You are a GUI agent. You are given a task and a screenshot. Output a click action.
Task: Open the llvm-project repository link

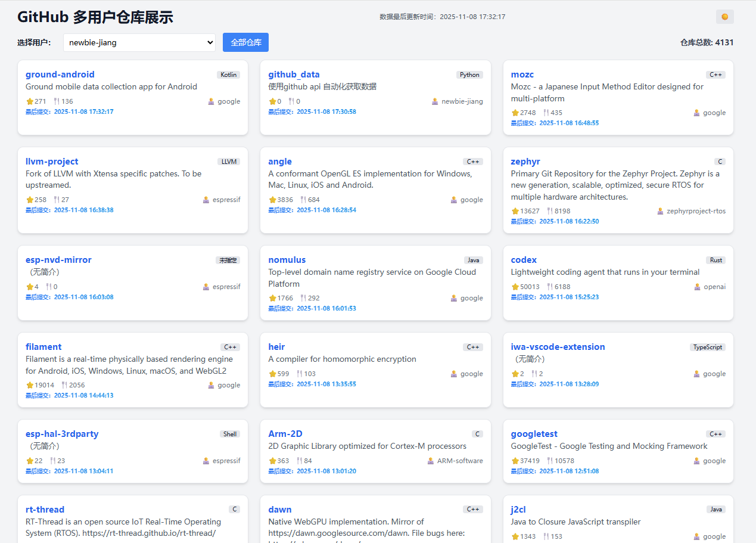click(x=52, y=162)
